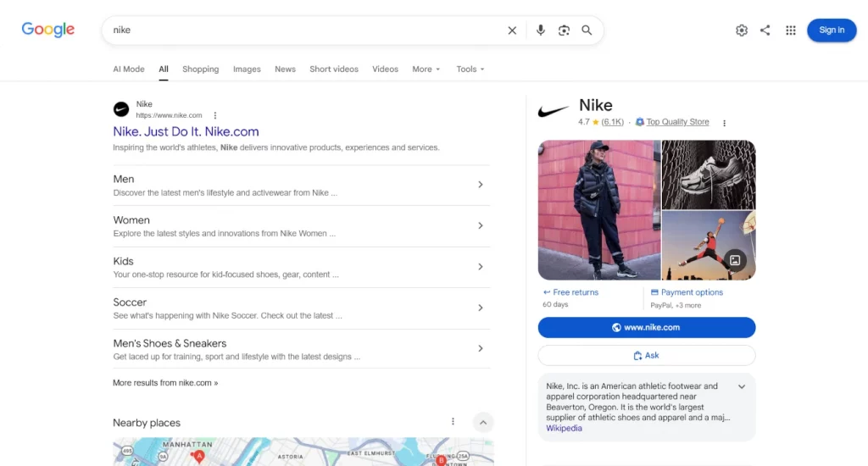This screenshot has width=868, height=466.
Task: Open the gray sneaker photo
Action: point(709,175)
